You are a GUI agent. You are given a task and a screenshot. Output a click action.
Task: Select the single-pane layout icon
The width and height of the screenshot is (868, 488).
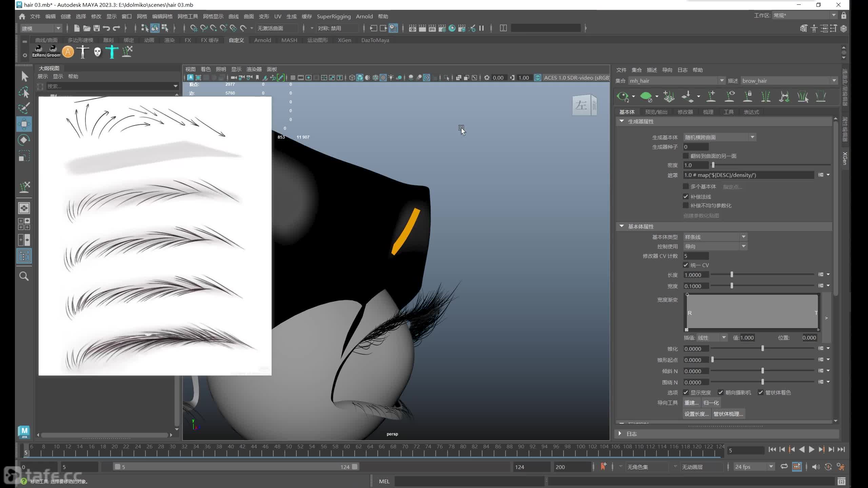(24, 208)
